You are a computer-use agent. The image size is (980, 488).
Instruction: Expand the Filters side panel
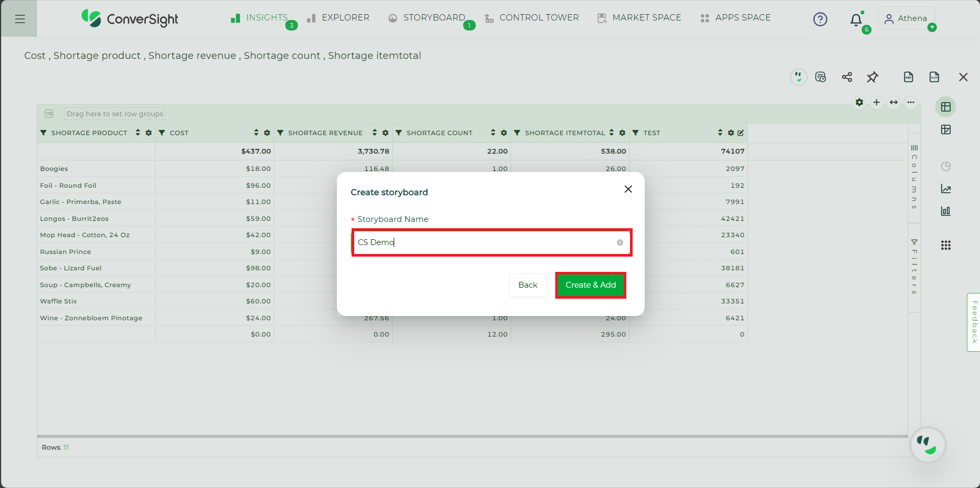(x=914, y=267)
